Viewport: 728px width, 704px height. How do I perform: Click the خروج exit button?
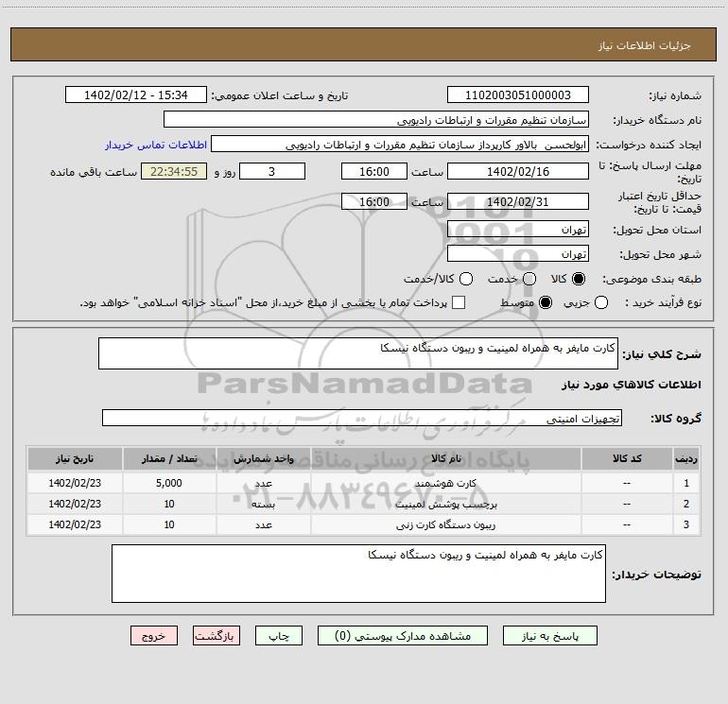coord(154,636)
